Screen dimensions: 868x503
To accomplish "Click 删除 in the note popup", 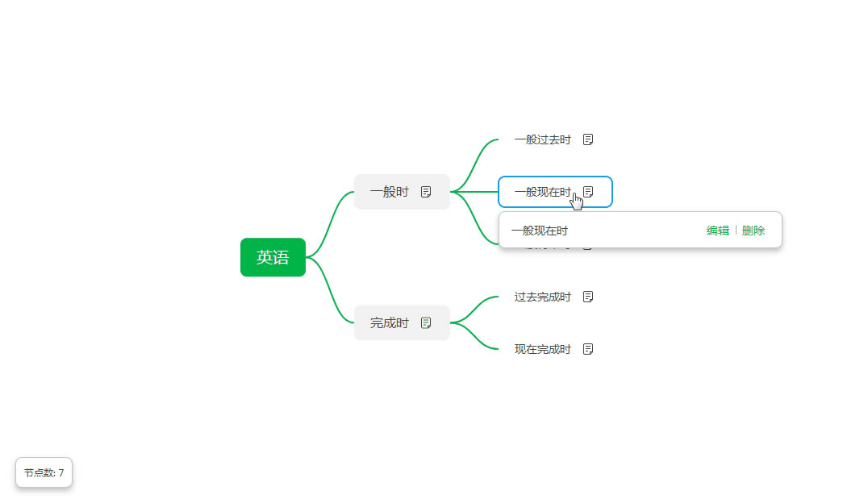I will pos(753,231).
